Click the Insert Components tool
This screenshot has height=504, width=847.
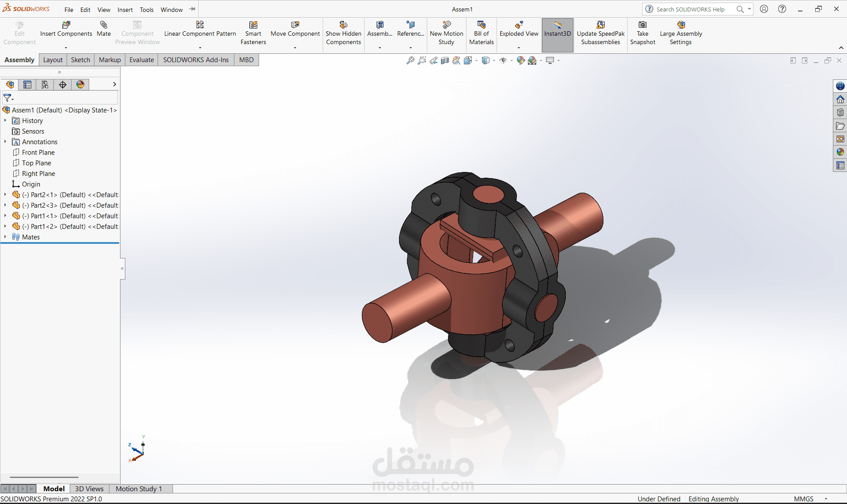(x=66, y=29)
